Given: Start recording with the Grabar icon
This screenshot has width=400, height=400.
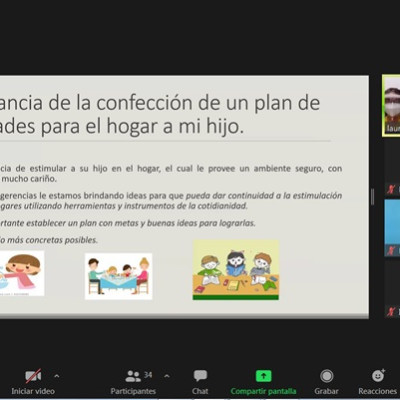Looking at the screenshot, I should click(327, 376).
